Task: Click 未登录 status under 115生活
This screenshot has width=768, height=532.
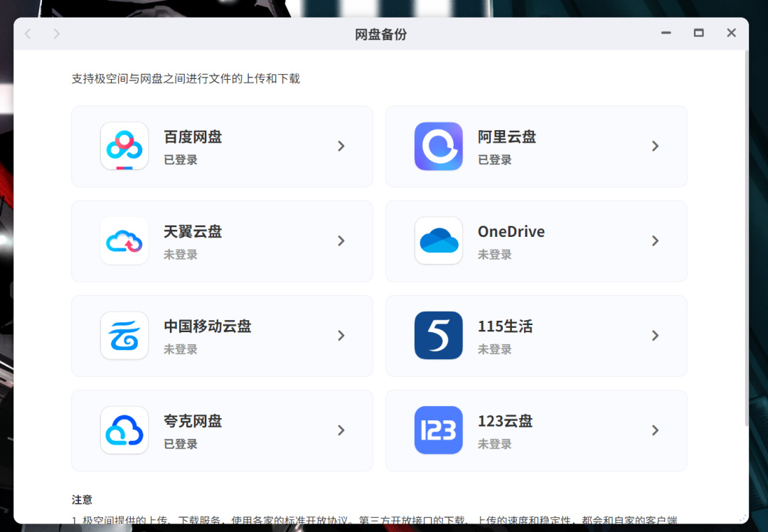Action: click(x=495, y=349)
